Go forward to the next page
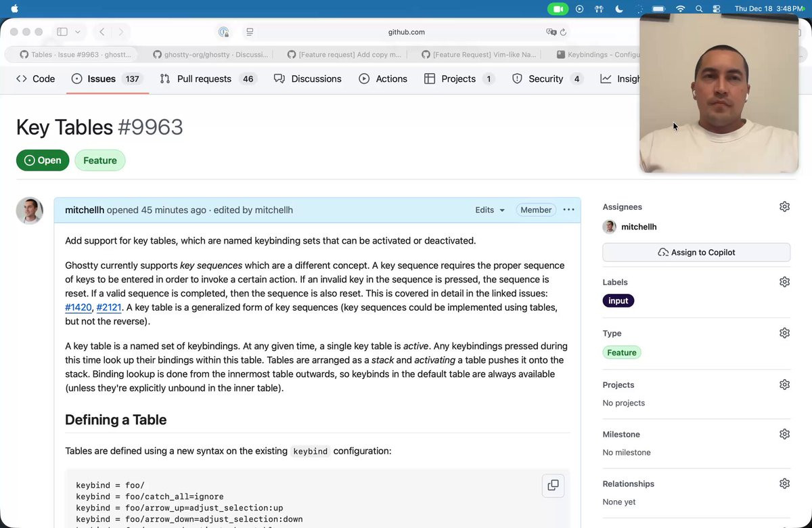 tap(121, 32)
